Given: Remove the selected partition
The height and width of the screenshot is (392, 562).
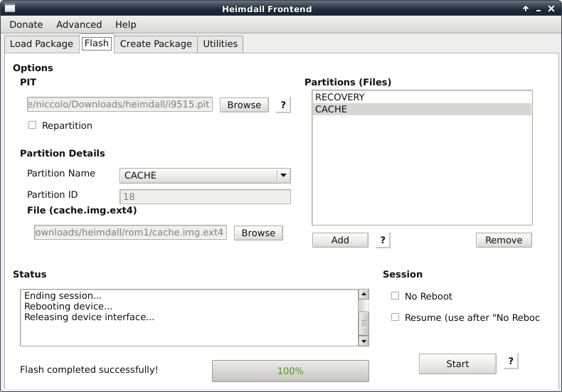Looking at the screenshot, I should 504,240.
